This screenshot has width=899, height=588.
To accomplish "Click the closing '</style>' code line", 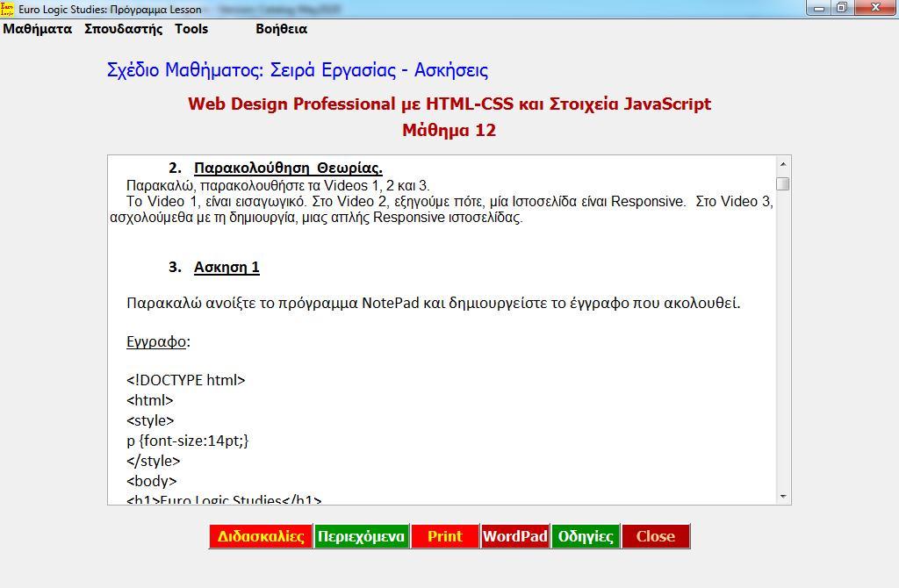I will (x=153, y=461).
